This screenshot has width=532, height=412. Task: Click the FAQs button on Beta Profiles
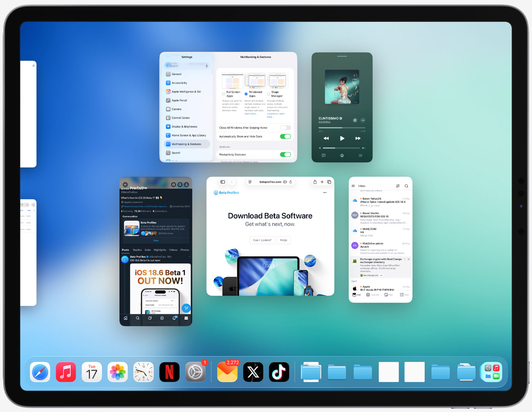pos(284,240)
